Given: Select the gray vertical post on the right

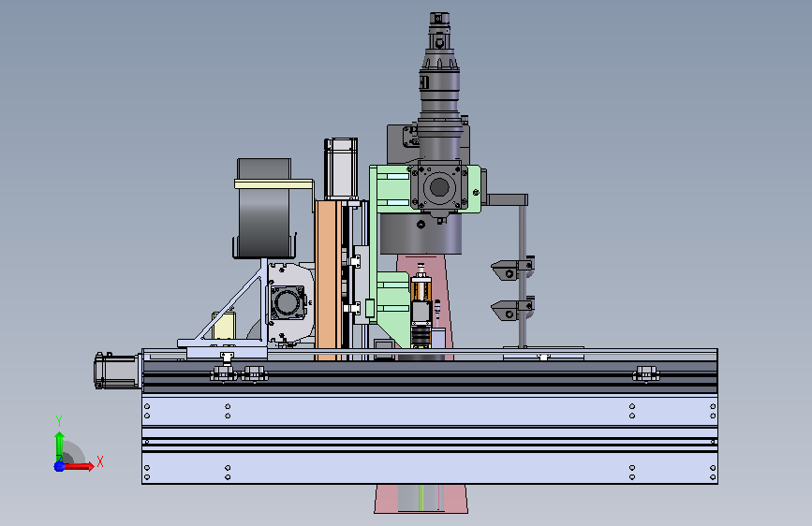Looking at the screenshot, I should (x=523, y=274).
